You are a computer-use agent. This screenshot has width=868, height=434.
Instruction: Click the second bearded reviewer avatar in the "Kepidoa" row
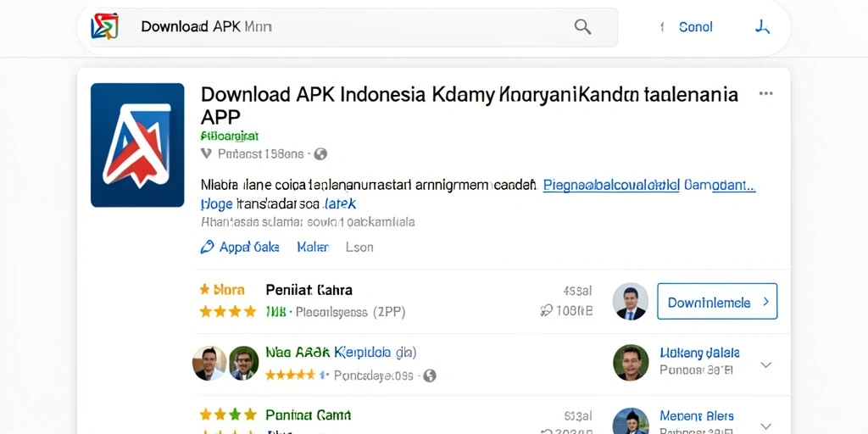click(243, 363)
